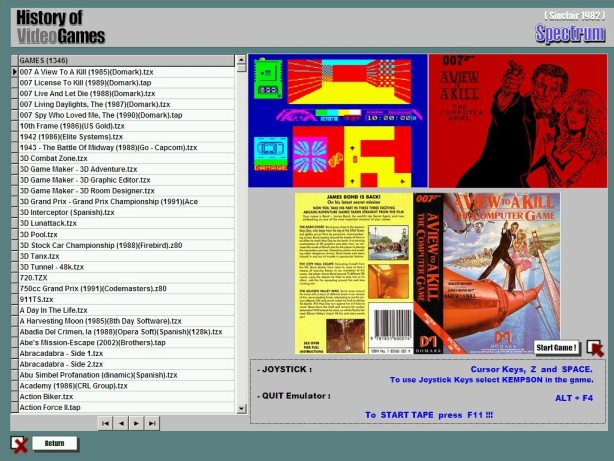The height and width of the screenshot is (461, 614).
Task: Select 007 Spy Who Loved Me, The (1990) entry
Action: [x=126, y=115]
